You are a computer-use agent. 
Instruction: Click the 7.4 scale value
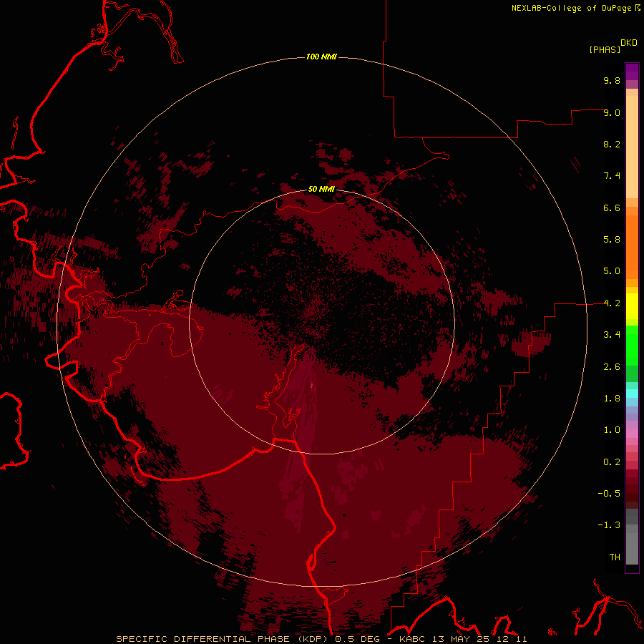click(x=612, y=176)
